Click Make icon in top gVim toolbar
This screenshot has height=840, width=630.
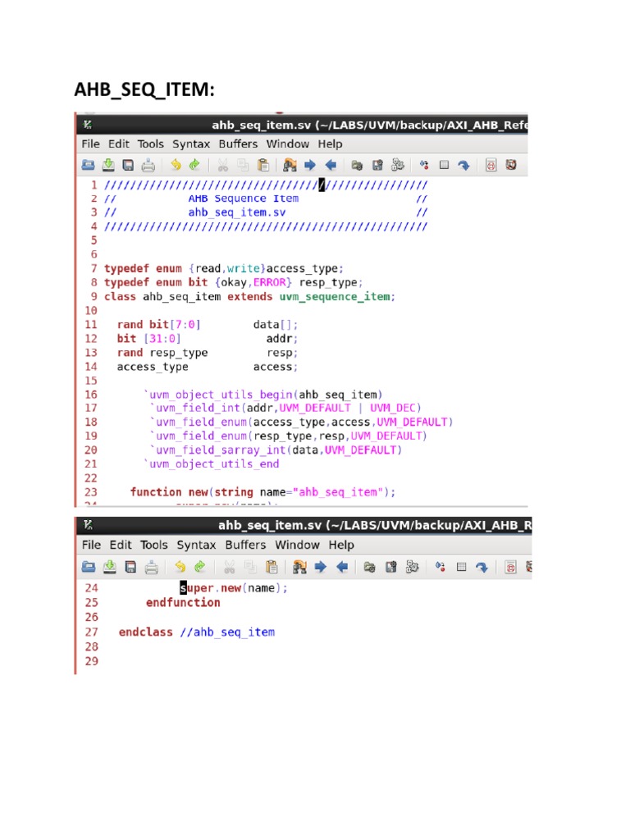[424, 165]
